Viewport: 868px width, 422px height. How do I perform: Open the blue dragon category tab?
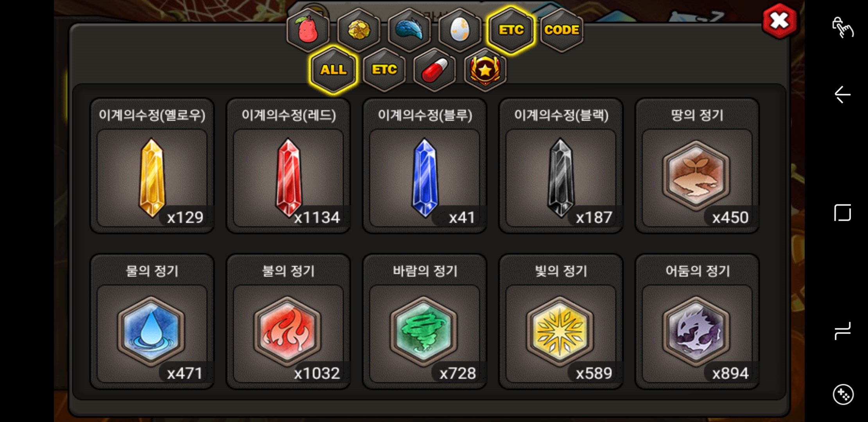pyautogui.click(x=409, y=30)
